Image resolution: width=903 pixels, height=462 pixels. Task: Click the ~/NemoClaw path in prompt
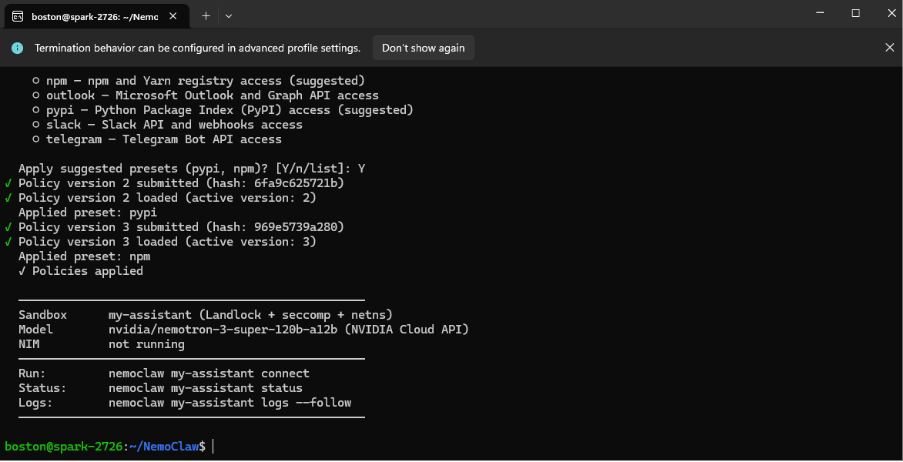[163, 446]
